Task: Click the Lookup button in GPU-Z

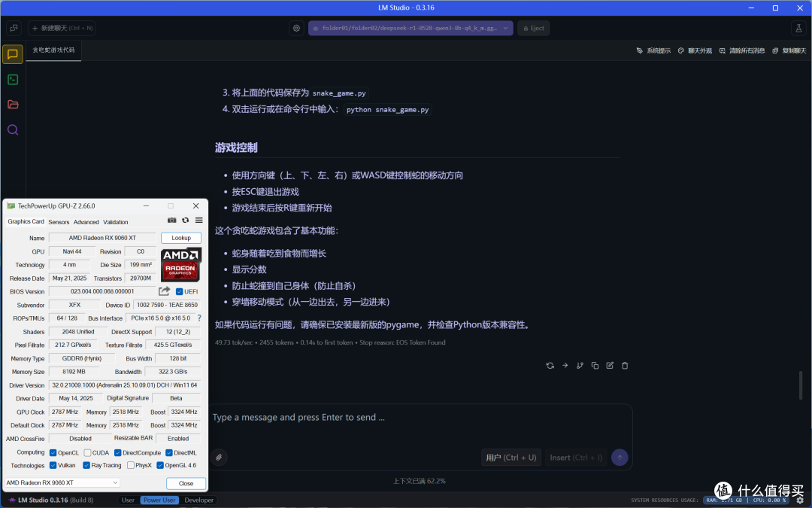Action: pyautogui.click(x=181, y=238)
